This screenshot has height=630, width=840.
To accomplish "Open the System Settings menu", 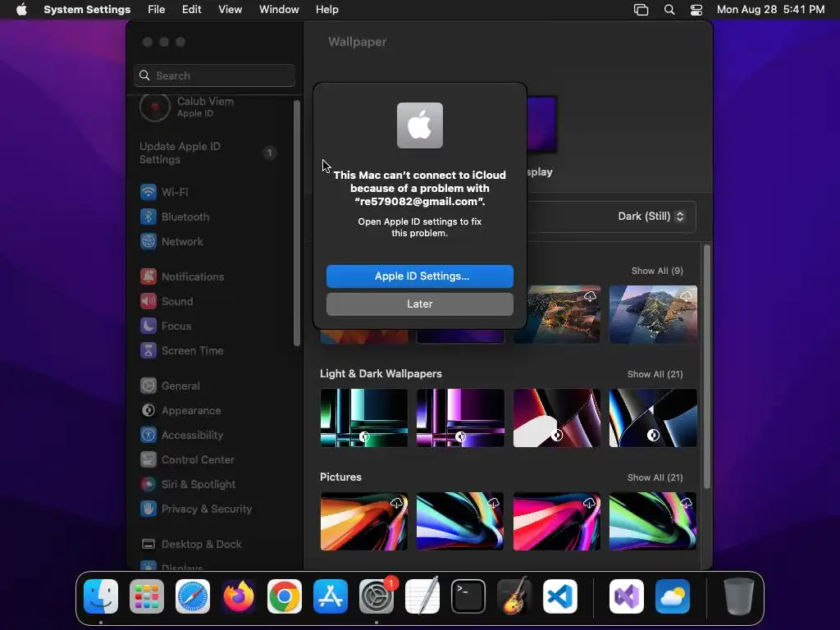I will click(87, 10).
